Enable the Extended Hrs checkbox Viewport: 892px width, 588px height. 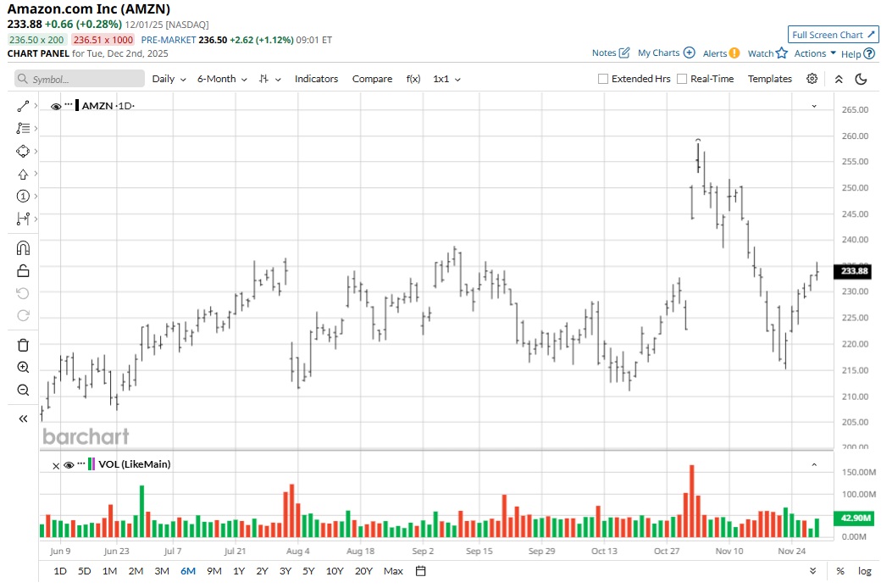[603, 79]
